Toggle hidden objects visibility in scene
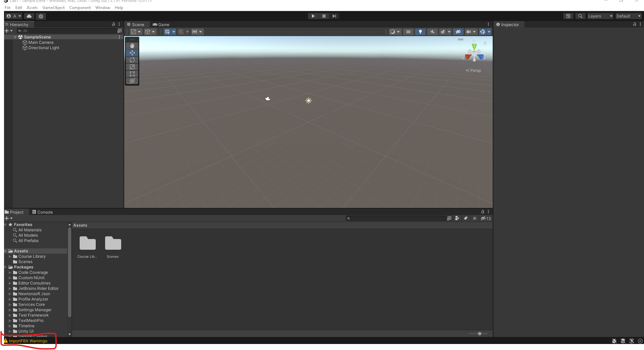This screenshot has width=644, height=350. (x=458, y=32)
